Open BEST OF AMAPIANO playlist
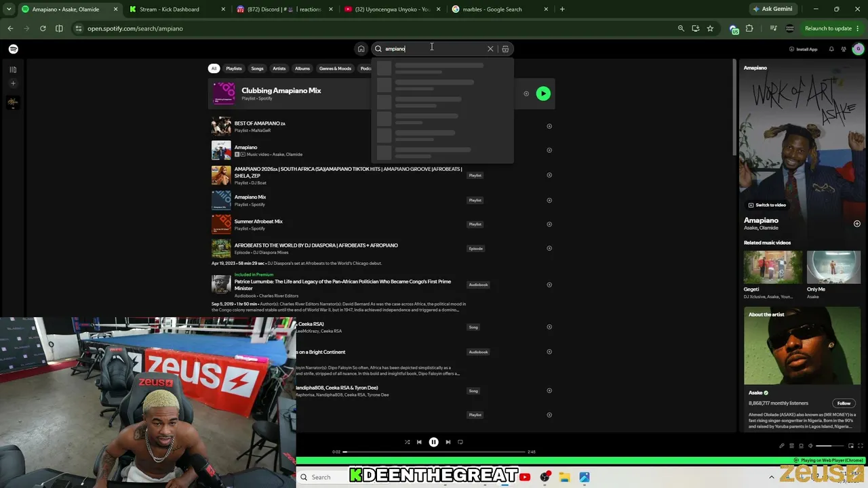This screenshot has width=868, height=488. click(260, 123)
